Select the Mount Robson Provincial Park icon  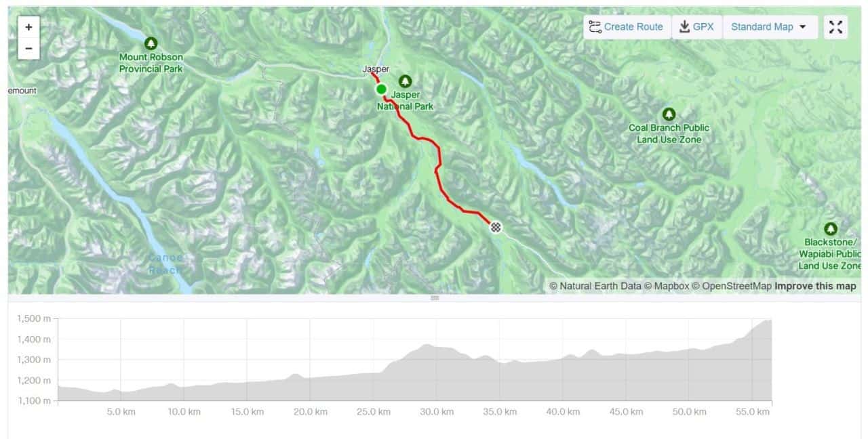[x=151, y=43]
